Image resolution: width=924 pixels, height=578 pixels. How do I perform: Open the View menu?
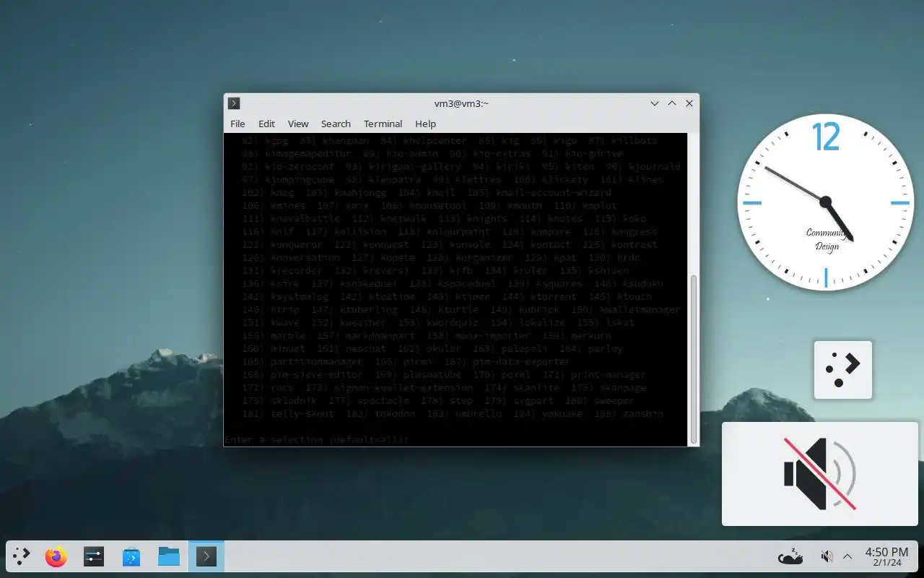(297, 124)
